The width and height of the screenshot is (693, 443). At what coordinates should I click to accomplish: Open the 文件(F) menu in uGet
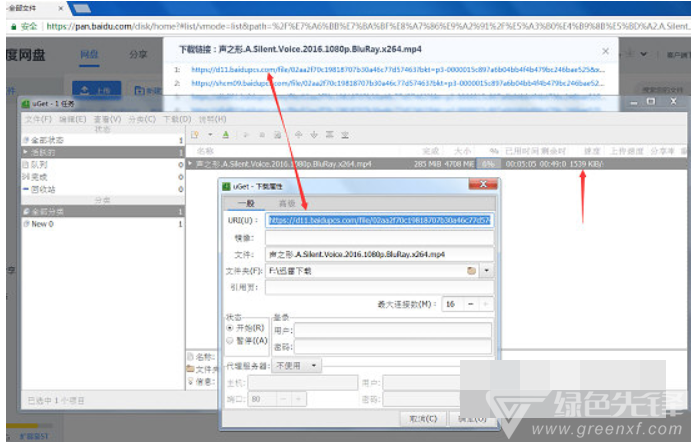click(38, 119)
